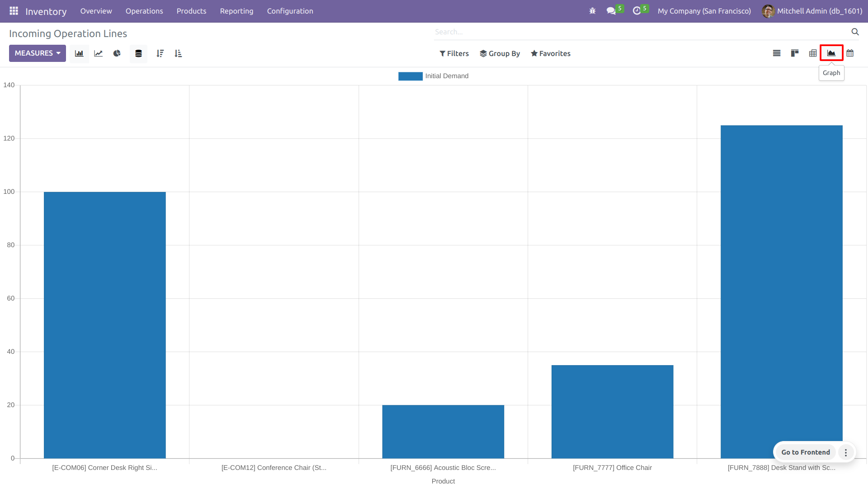This screenshot has height=488, width=868.
Task: Sort chart in descending order
Action: [x=160, y=53]
